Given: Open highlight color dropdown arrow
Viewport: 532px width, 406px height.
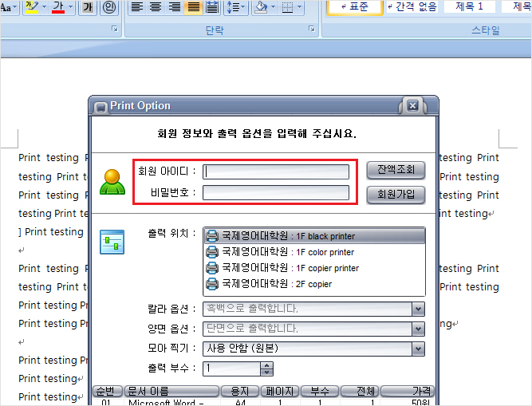Looking at the screenshot, I should [x=44, y=7].
